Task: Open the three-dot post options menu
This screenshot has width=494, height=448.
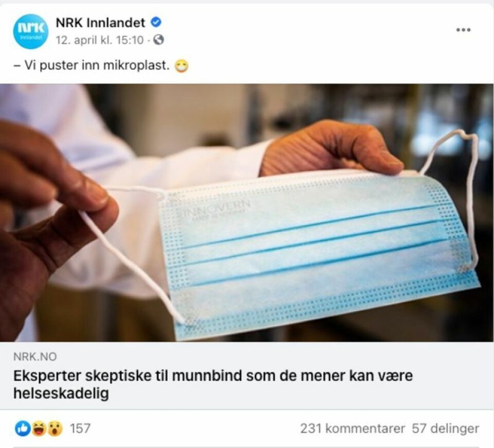Action: pyautogui.click(x=463, y=30)
